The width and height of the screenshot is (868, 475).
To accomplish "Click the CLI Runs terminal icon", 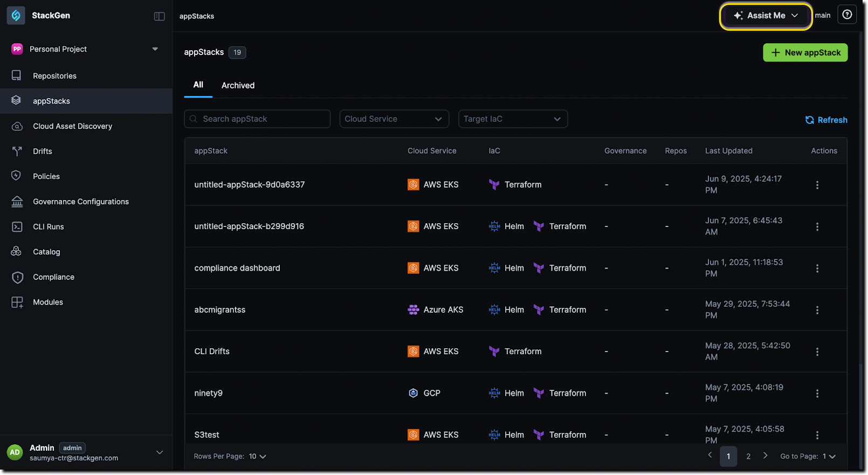I will pyautogui.click(x=17, y=227).
